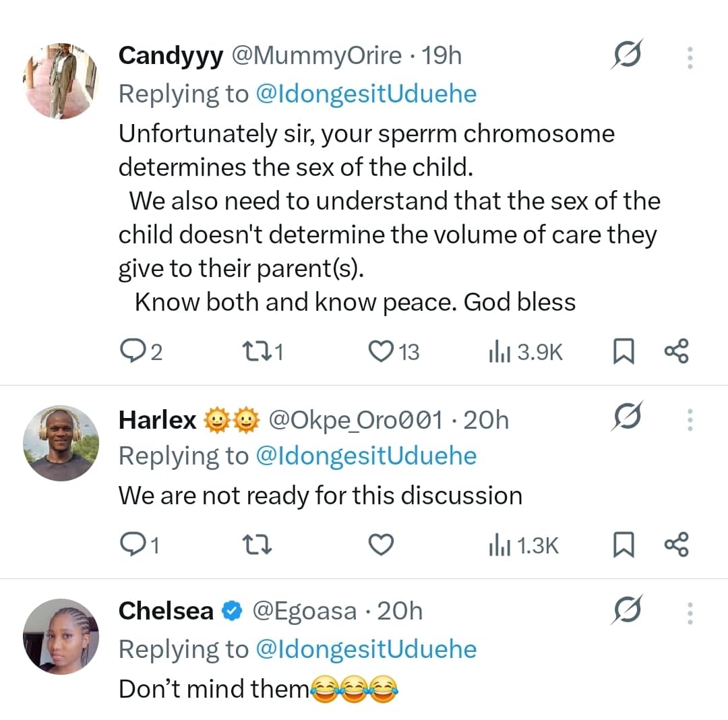This screenshot has width=728, height=720.
Task: Open Harlex's display name
Action: pyautogui.click(x=157, y=419)
